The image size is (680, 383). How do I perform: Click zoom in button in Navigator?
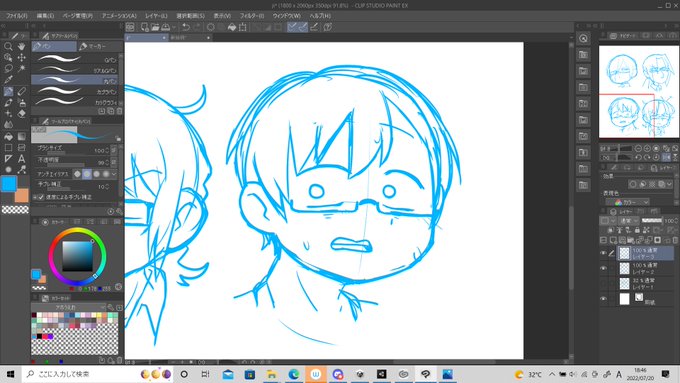click(647, 148)
